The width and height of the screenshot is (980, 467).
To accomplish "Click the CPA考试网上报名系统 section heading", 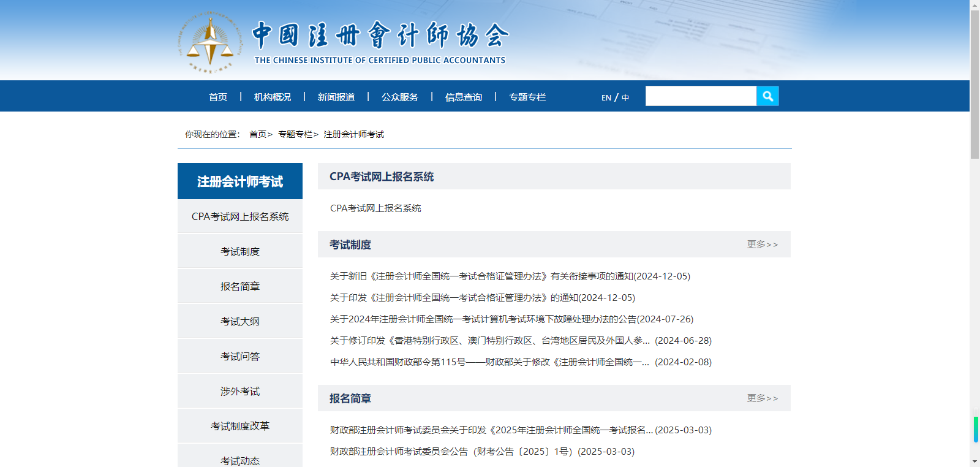I will (382, 177).
